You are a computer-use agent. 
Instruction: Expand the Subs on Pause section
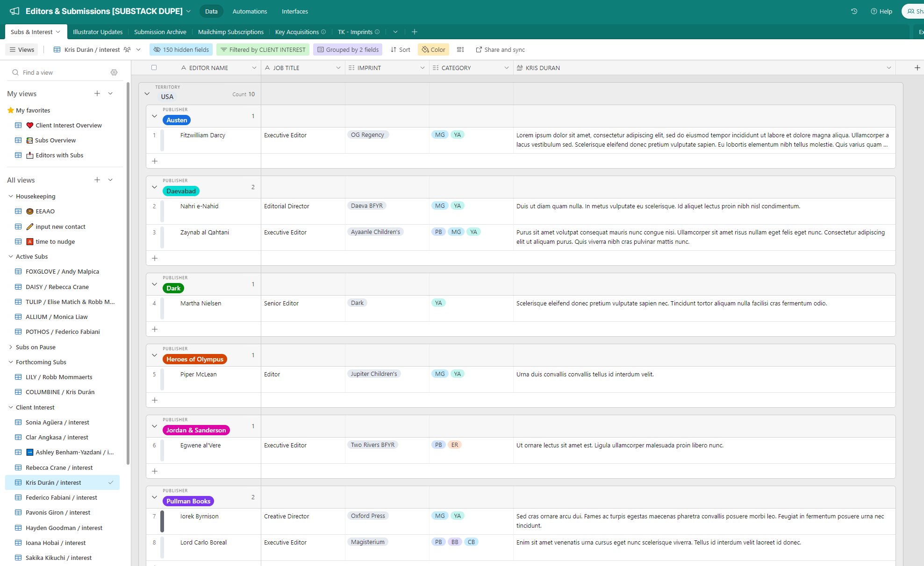11,347
